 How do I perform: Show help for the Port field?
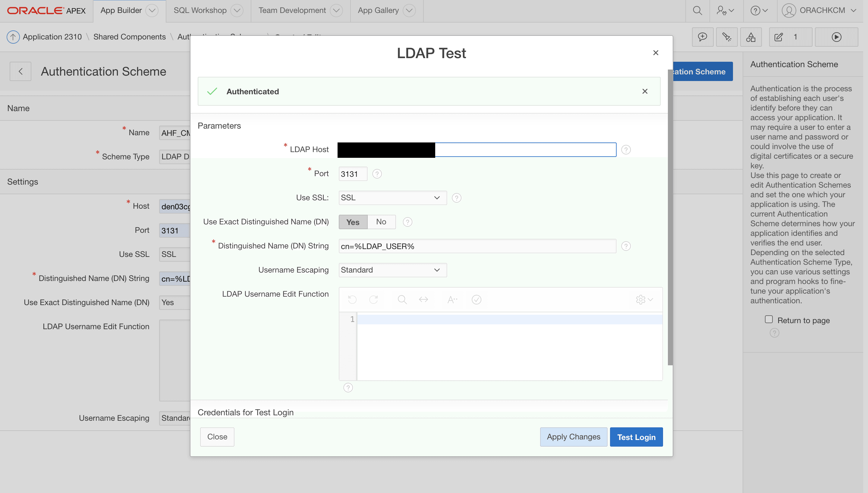coord(377,174)
